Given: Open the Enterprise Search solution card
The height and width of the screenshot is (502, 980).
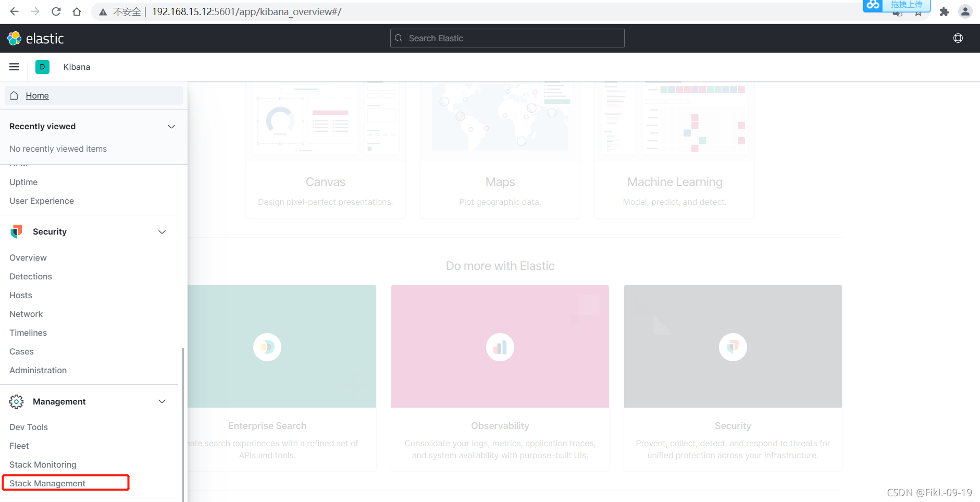Looking at the screenshot, I should coord(282,378).
